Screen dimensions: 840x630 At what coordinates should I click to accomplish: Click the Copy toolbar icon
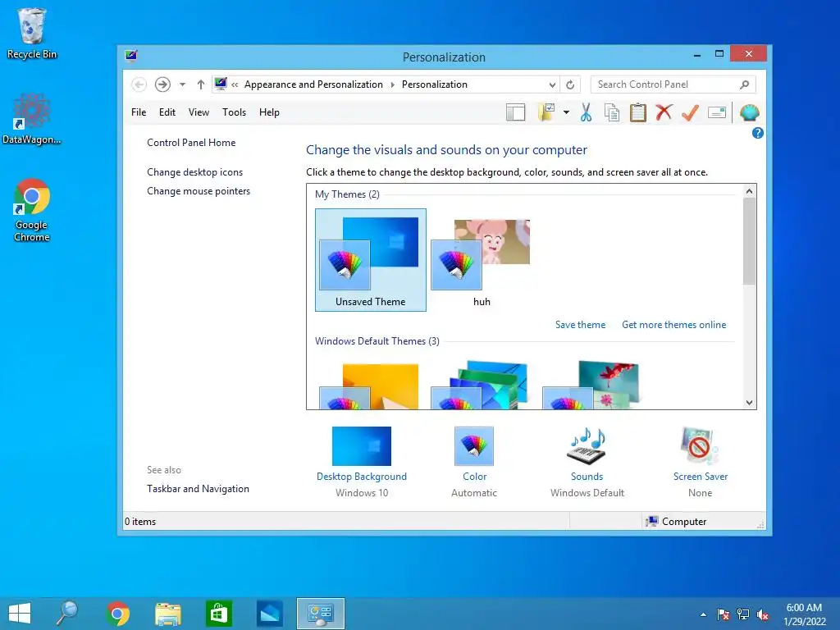[x=612, y=112]
